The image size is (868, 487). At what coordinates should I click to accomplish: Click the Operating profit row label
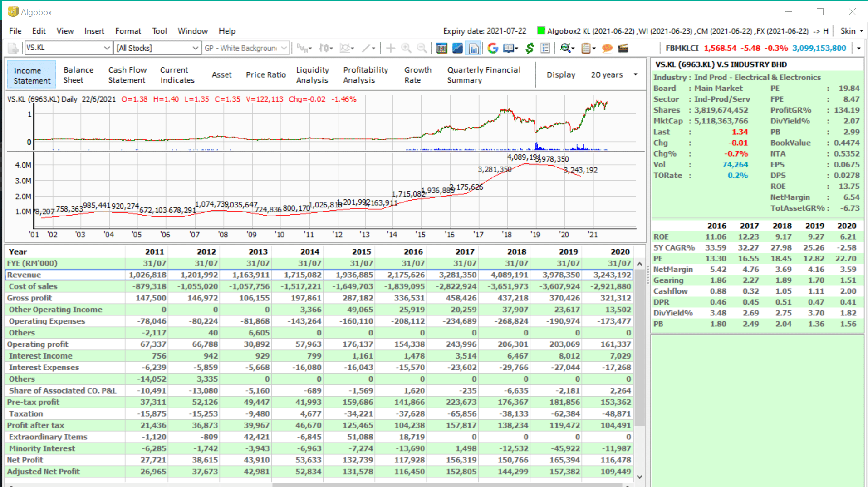(x=38, y=344)
